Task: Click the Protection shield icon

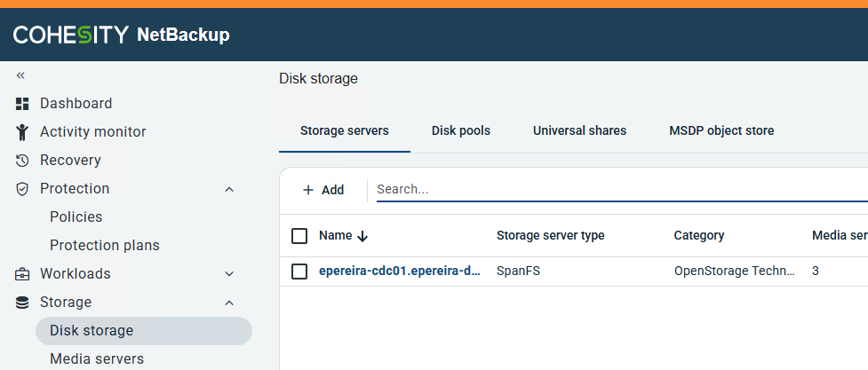Action: click(23, 189)
